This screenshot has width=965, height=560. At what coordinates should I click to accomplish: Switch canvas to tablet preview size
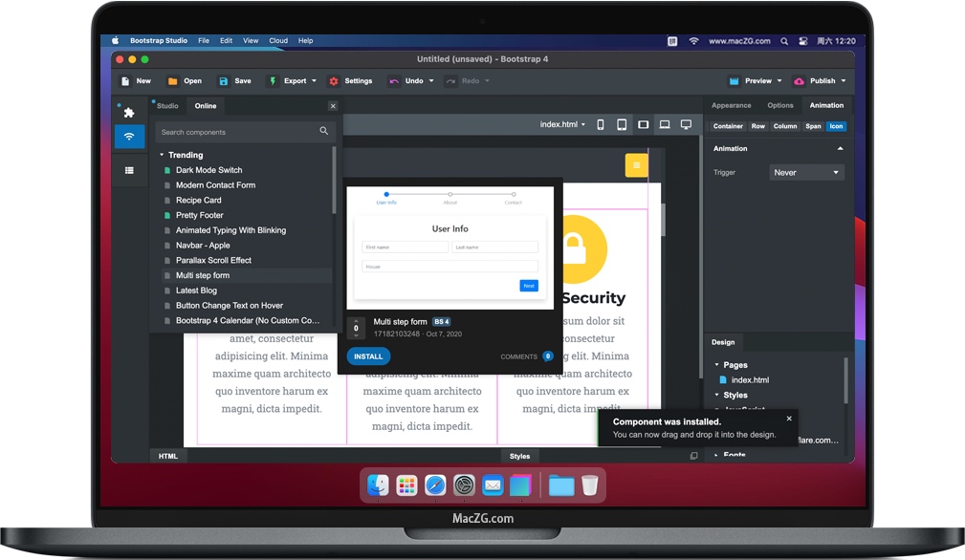pos(622,124)
